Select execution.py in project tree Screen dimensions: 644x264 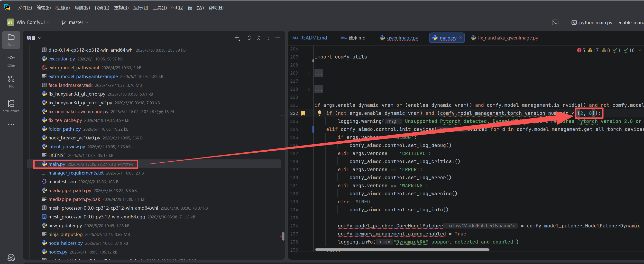coord(62,59)
